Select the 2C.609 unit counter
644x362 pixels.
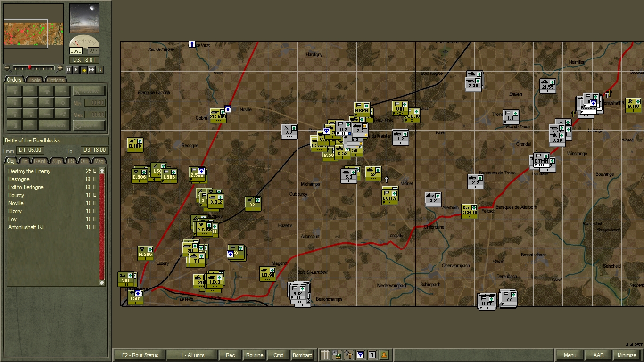click(218, 115)
